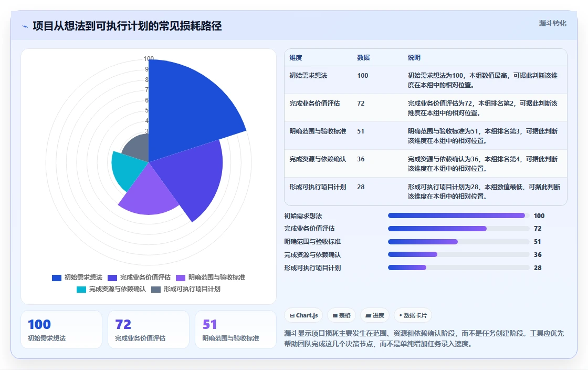The height and width of the screenshot is (370, 588).
Task: Click the 完成资源与依赖确认 progress bar
Action: click(459, 254)
